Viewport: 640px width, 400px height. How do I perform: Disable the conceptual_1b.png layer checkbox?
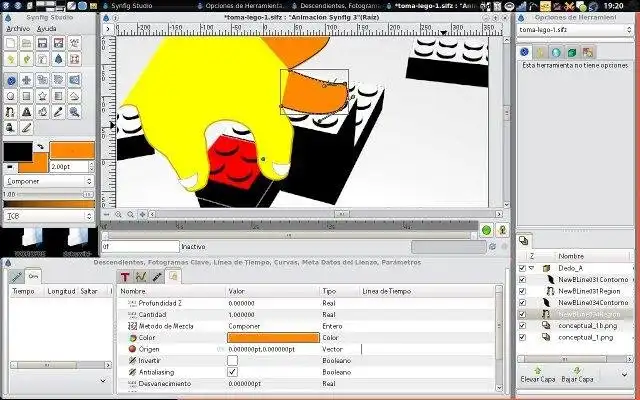(x=522, y=326)
